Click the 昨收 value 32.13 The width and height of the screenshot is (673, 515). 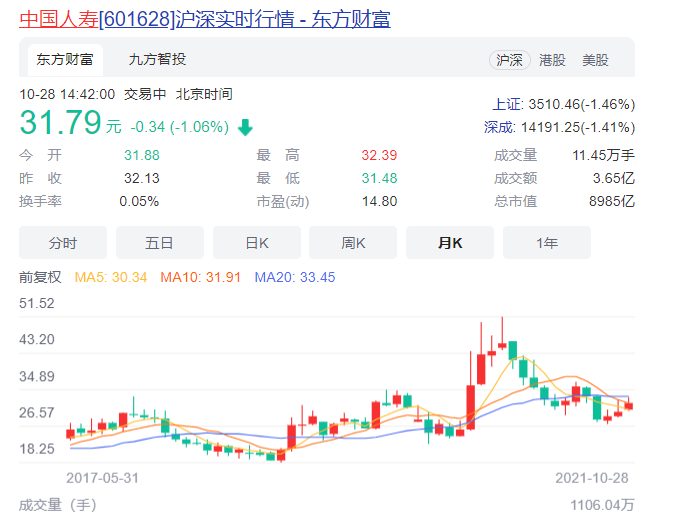(x=142, y=178)
